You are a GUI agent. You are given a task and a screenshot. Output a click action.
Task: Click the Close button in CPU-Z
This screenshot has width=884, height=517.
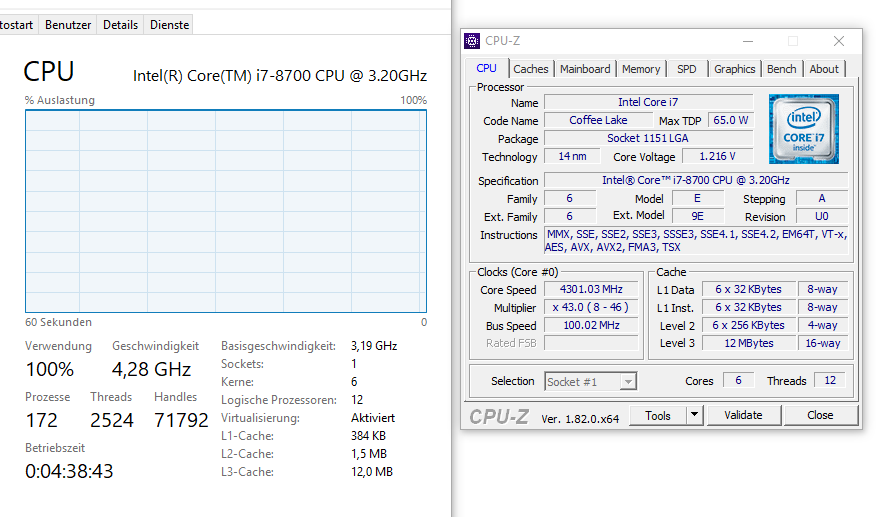(820, 415)
